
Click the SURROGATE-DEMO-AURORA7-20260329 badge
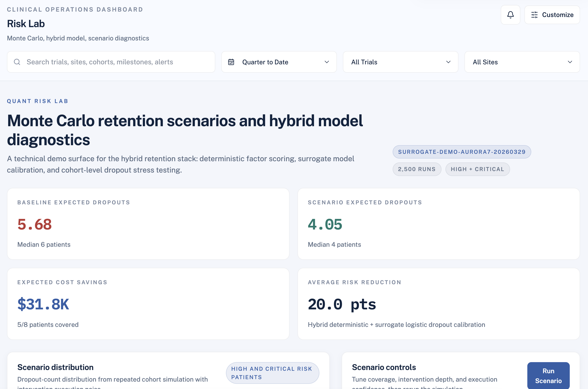(461, 152)
